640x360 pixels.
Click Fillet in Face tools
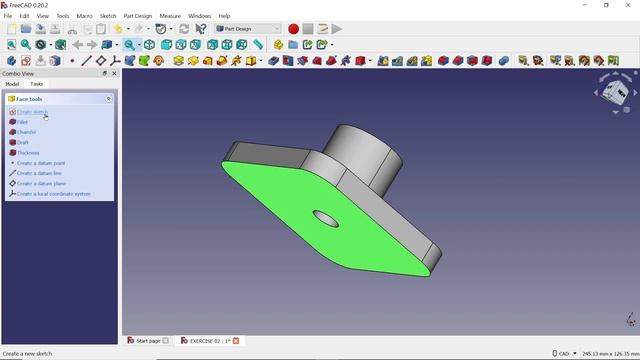22,122
